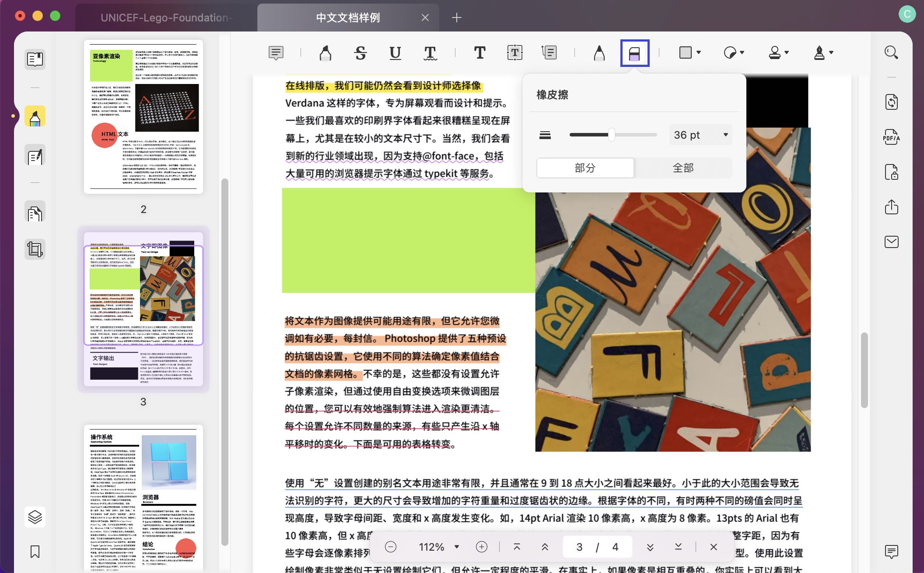
Task: Open the user account avatar
Action: (907, 14)
